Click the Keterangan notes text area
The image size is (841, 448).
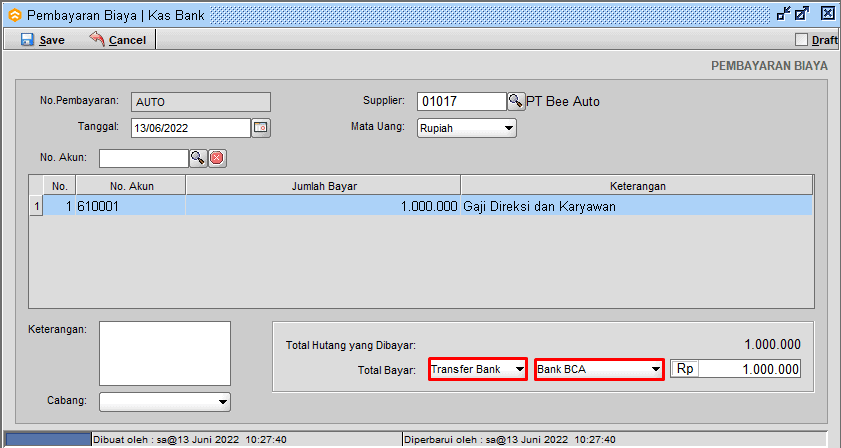(165, 354)
